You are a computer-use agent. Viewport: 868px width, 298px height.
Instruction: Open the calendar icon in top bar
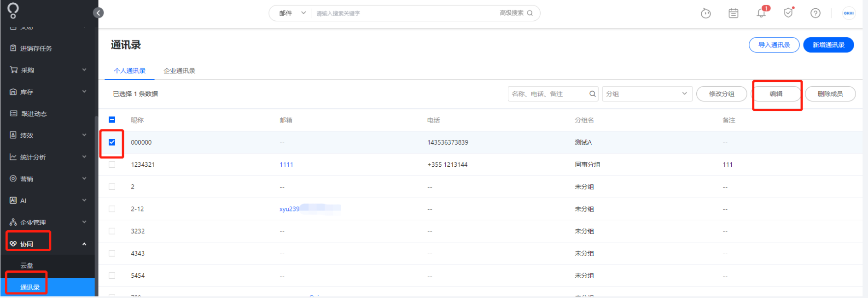pos(734,13)
